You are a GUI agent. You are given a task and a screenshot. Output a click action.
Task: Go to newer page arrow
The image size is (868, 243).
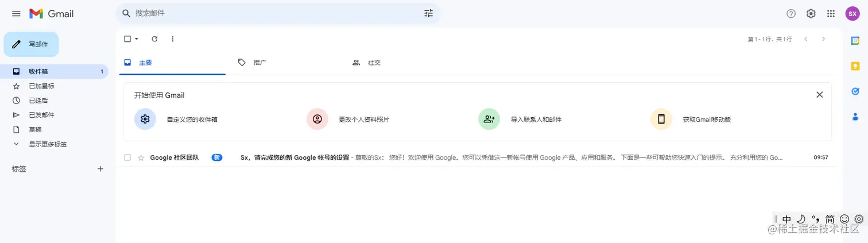[806, 39]
